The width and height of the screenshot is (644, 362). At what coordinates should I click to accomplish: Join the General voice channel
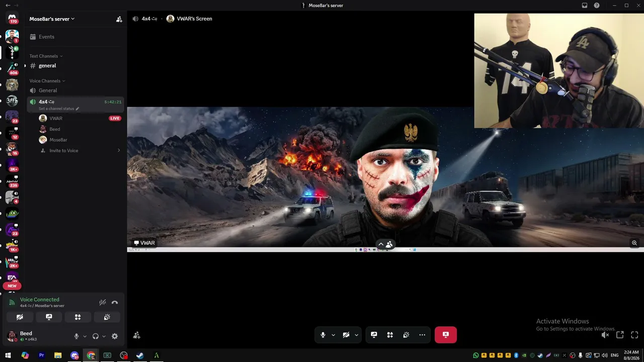click(75, 90)
